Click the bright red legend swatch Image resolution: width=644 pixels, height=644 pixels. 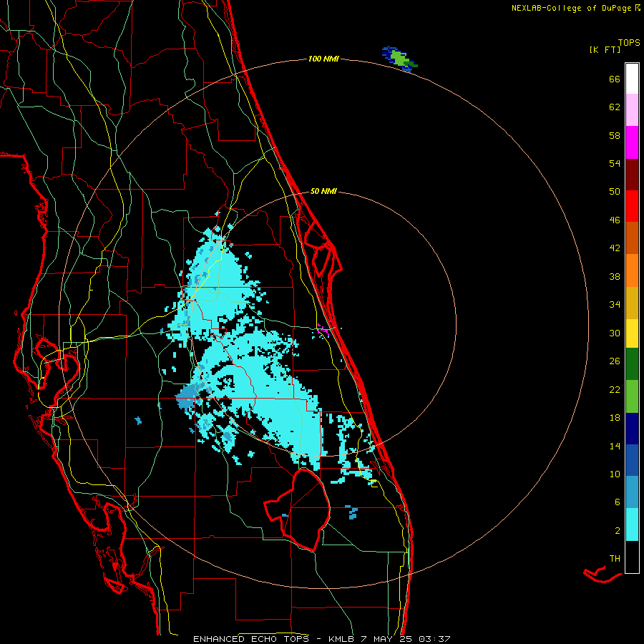point(632,206)
